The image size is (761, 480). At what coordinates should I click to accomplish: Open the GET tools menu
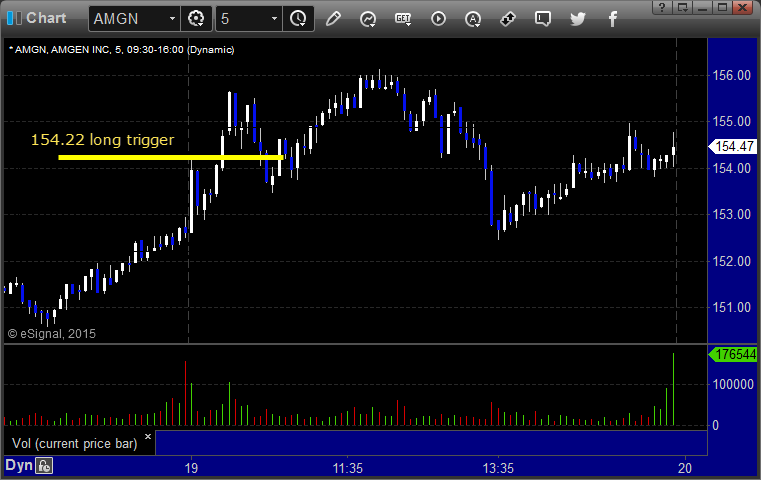click(403, 19)
